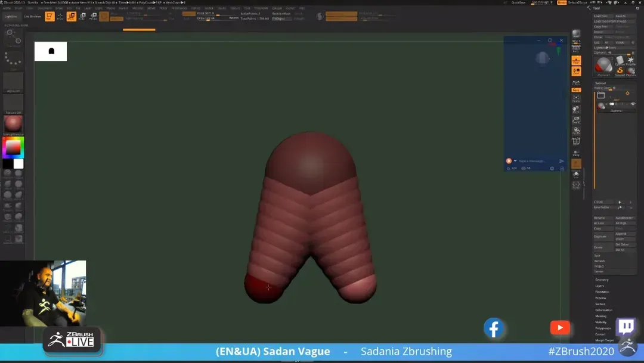Activate the Draw mode icon

tap(60, 17)
